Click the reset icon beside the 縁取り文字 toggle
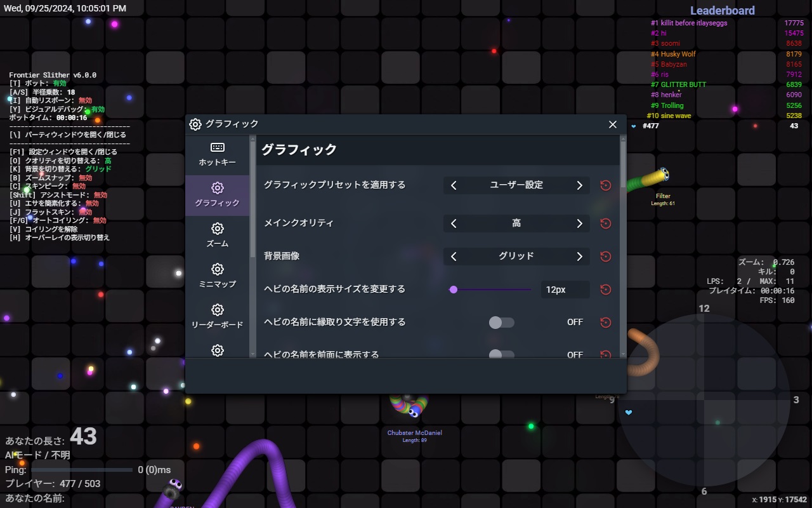 pos(605,323)
